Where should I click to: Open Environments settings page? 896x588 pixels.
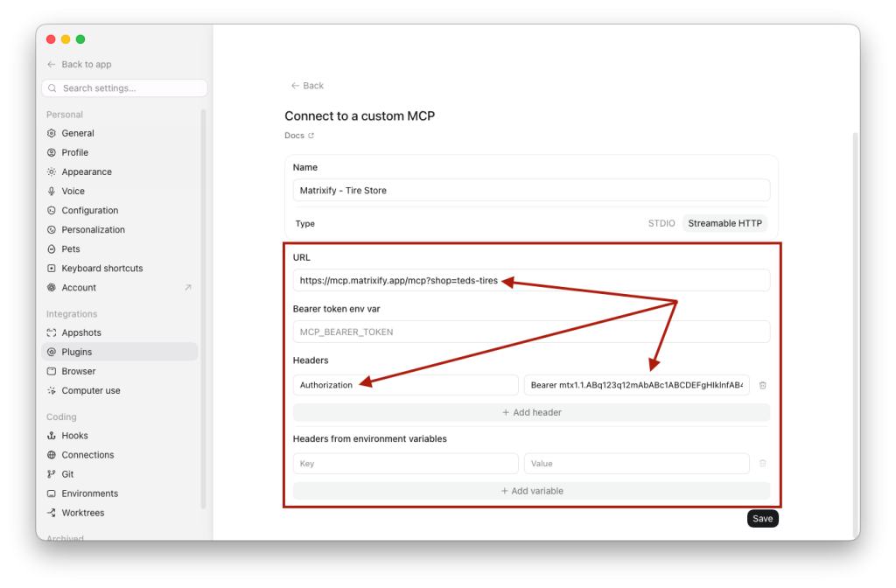120,493
